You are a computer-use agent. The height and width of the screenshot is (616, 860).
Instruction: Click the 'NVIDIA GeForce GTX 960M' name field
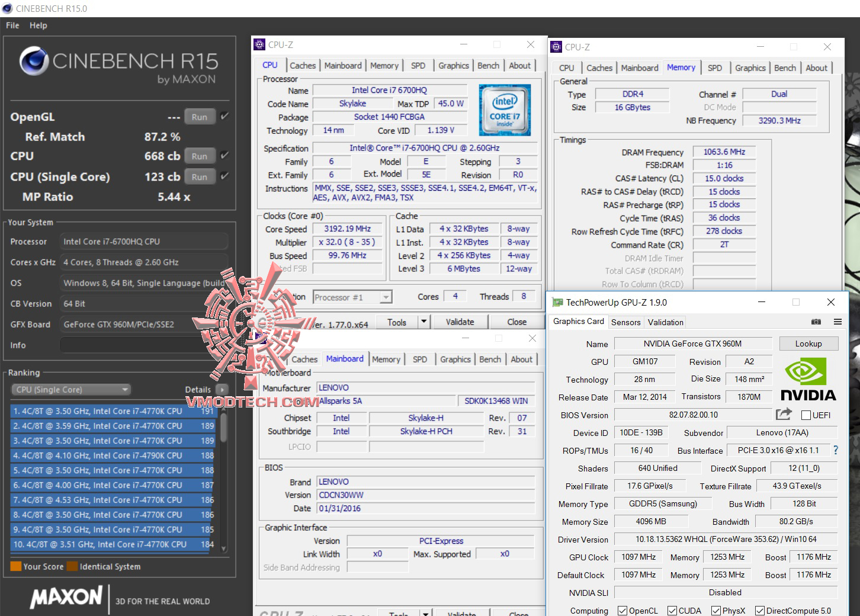(693, 344)
